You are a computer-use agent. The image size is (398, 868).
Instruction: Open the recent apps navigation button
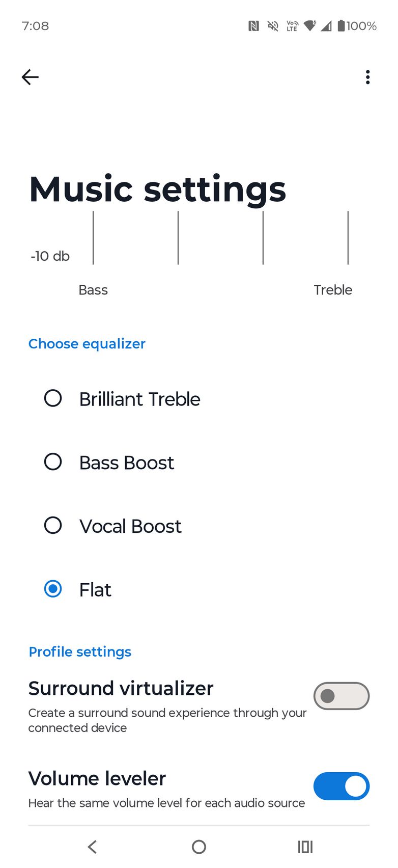305,847
